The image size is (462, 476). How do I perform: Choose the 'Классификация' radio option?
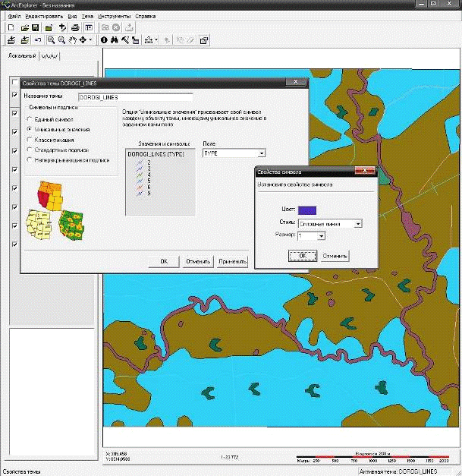click(30, 140)
